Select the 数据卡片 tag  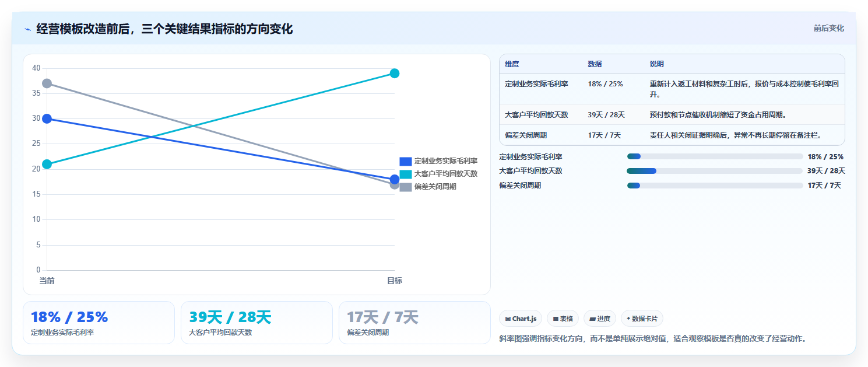tap(642, 319)
